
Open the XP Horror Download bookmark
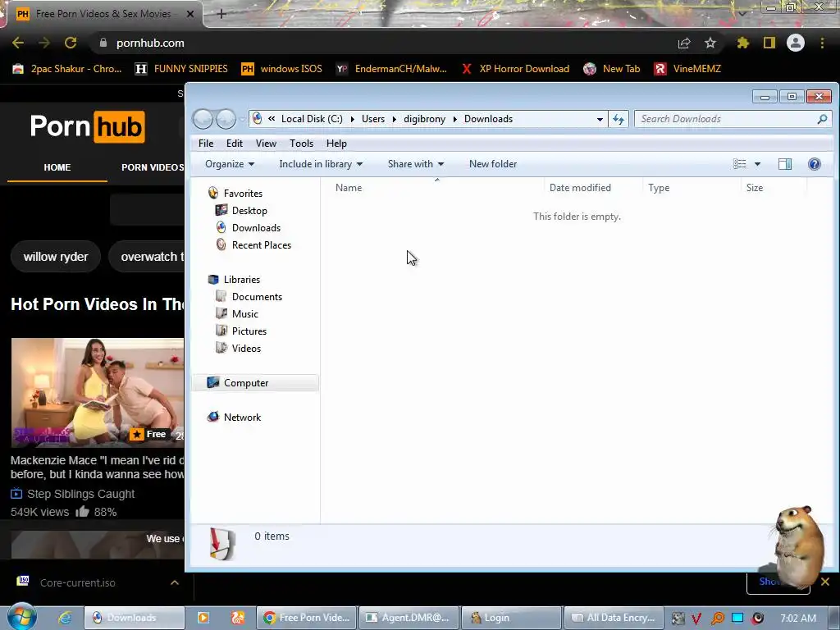tap(515, 69)
